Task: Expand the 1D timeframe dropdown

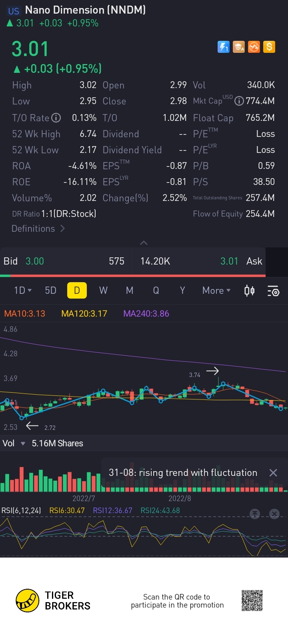Action: (23, 291)
